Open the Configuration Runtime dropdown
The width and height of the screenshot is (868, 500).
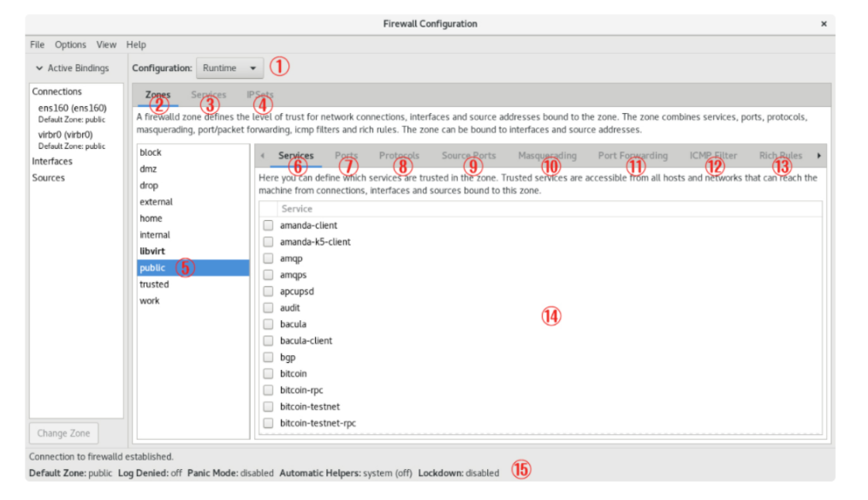[229, 68]
